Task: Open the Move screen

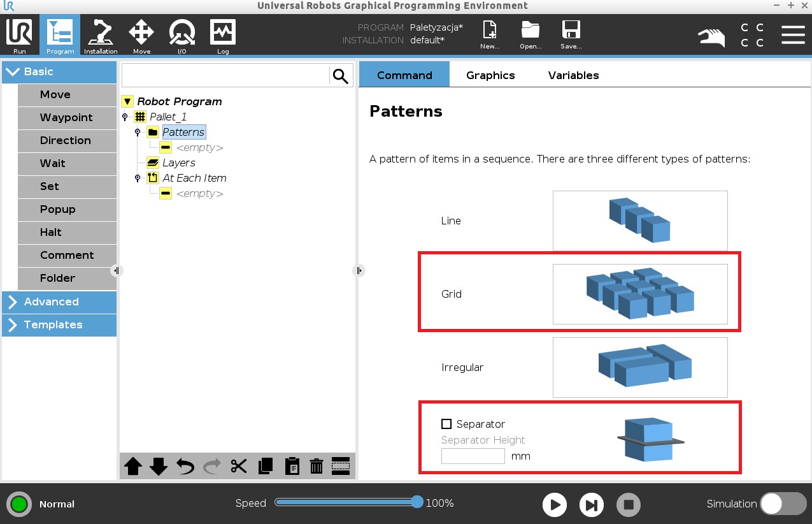Action: tap(141, 35)
